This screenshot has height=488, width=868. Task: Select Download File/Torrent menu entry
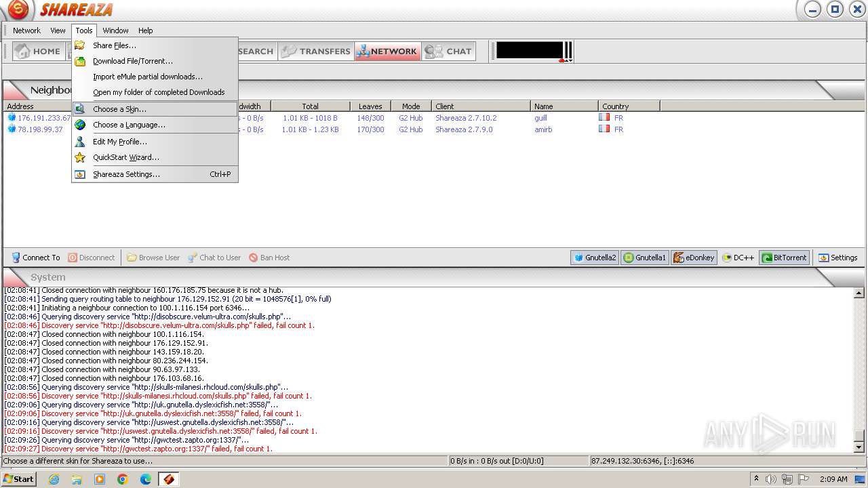(x=155, y=61)
